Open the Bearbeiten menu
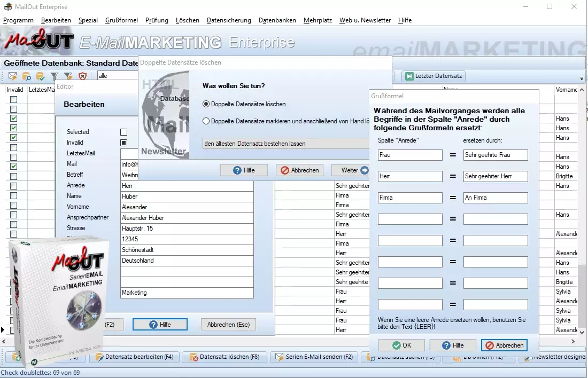 (56, 20)
